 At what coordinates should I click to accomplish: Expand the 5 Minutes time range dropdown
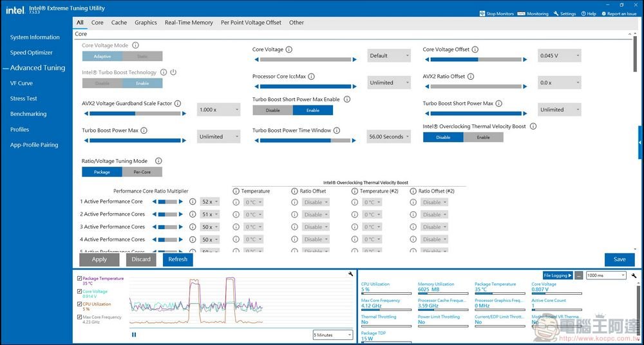(x=332, y=335)
